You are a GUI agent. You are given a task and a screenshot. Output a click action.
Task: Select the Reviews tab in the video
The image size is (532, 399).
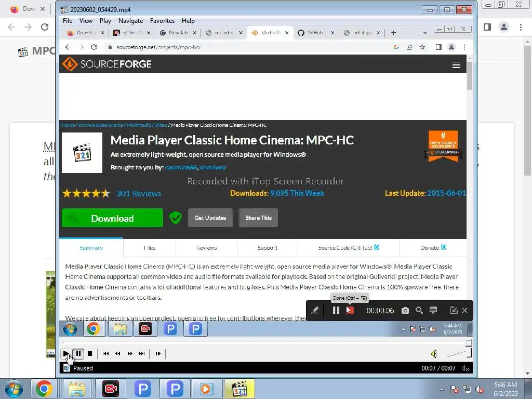[x=206, y=248]
